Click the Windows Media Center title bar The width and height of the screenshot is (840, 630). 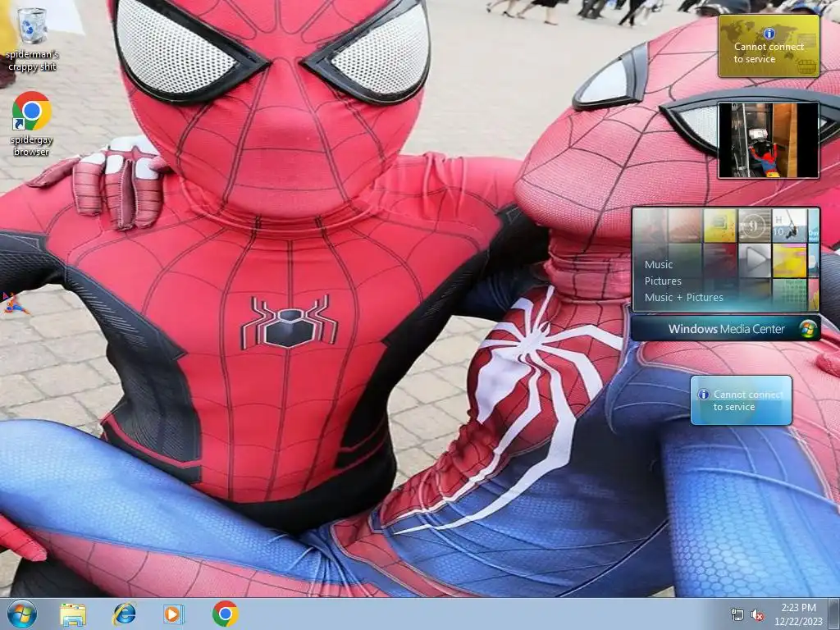pyautogui.click(x=725, y=329)
